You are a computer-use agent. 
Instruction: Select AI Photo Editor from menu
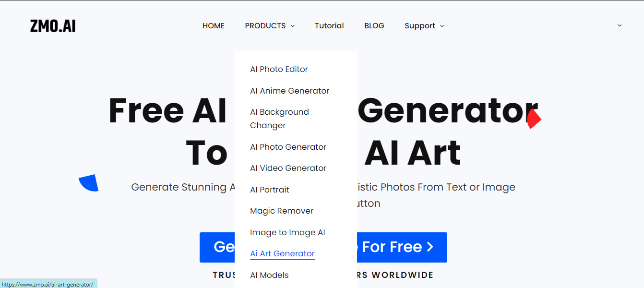click(x=279, y=69)
